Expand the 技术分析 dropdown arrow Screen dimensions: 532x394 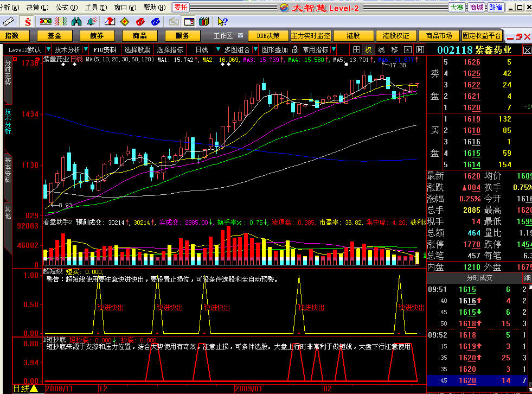coord(86,49)
